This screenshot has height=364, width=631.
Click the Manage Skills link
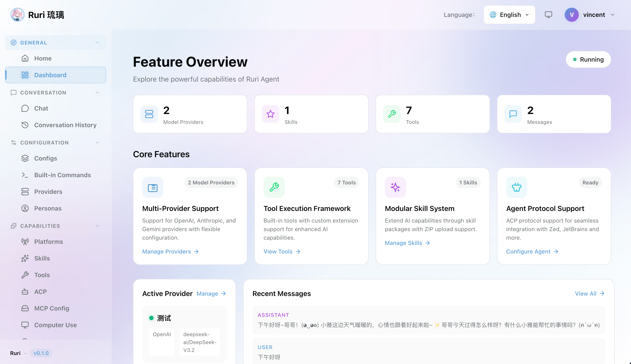[x=407, y=243]
